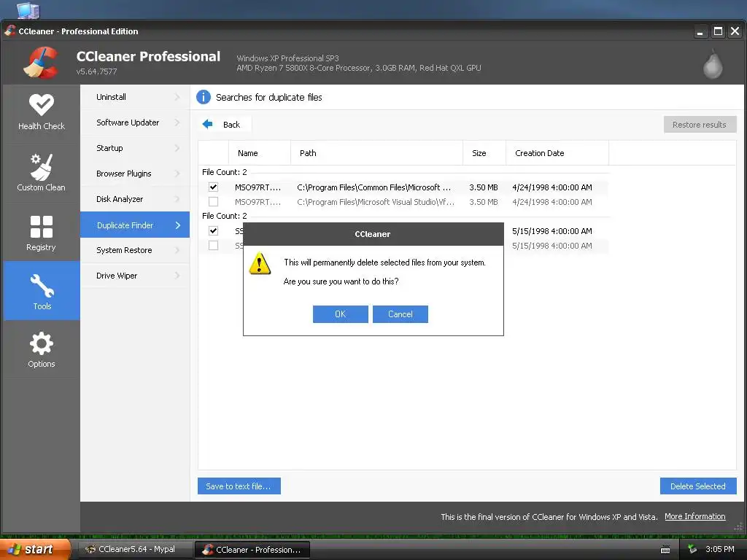This screenshot has width=747, height=560.
Task: Select Duplicate Finder
Action: pyautogui.click(x=135, y=225)
